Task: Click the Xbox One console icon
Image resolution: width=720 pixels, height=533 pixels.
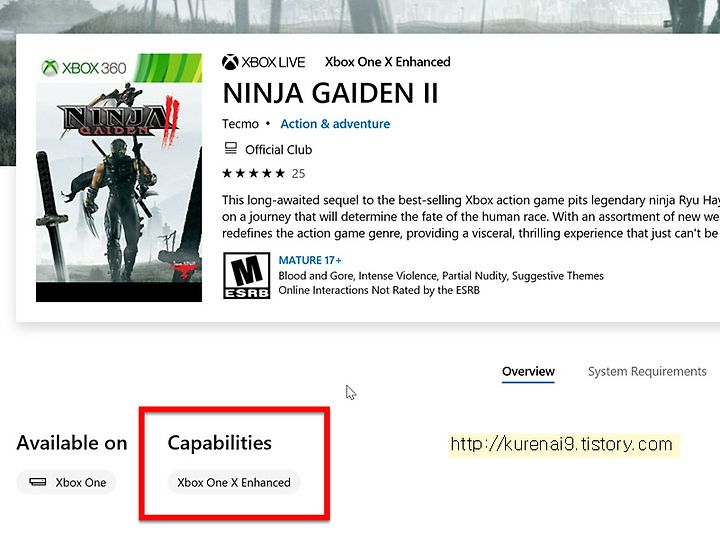Action: pos(38,482)
